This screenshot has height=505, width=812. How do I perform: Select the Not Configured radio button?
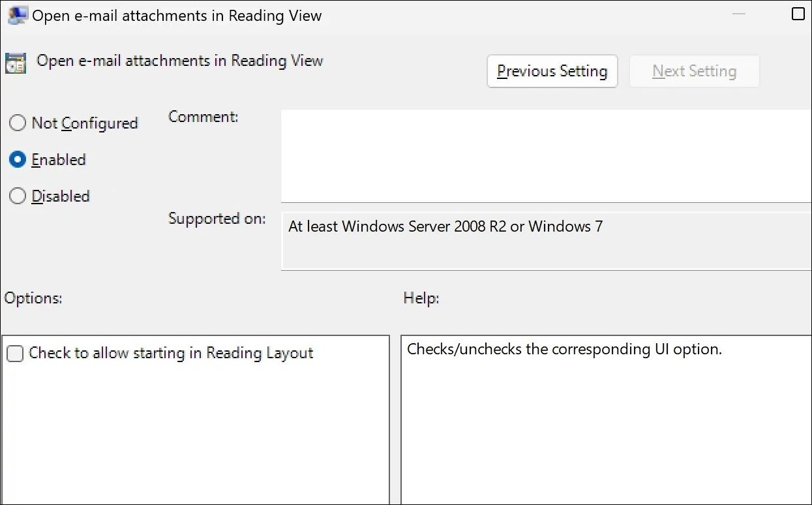18,123
